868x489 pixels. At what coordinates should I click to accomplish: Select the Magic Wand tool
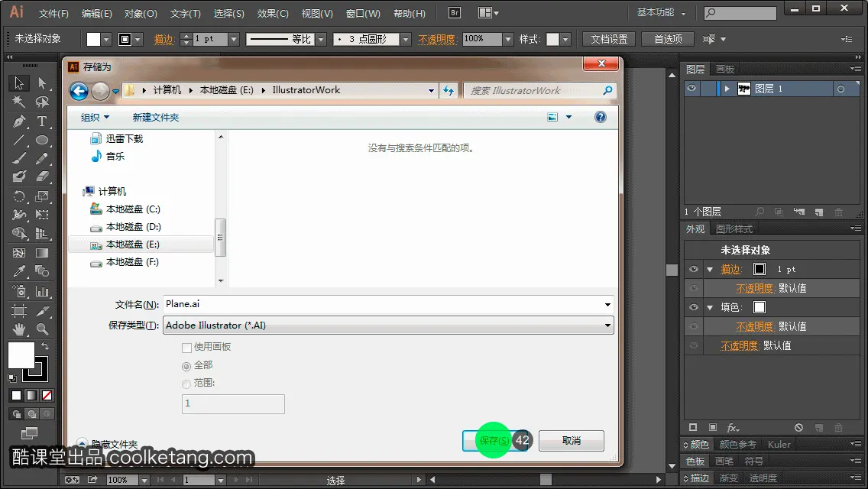tap(19, 102)
